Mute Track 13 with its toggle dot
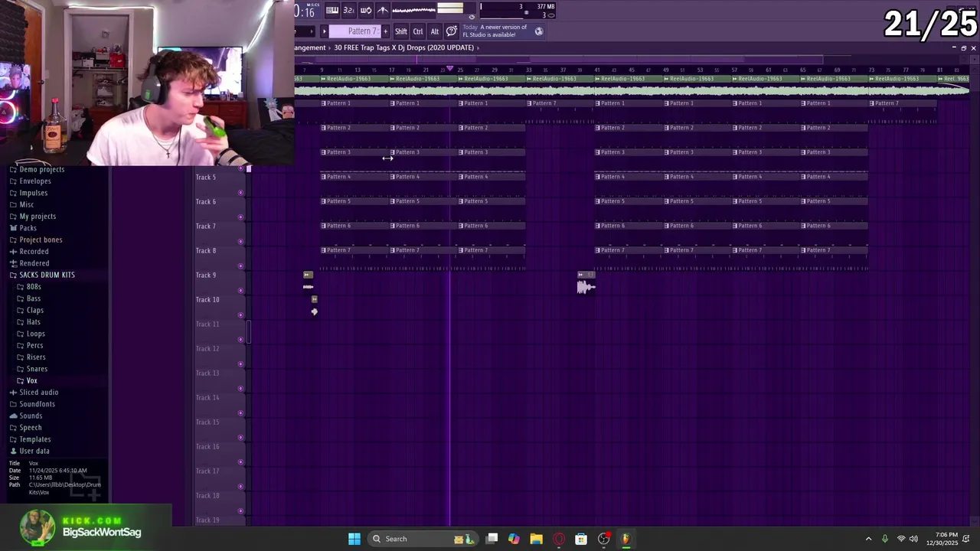This screenshot has width=980, height=551. [241, 389]
